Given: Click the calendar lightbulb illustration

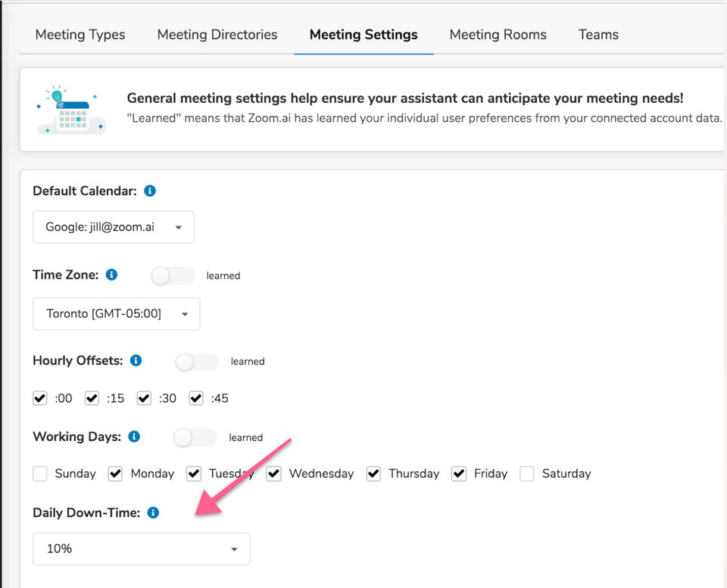Looking at the screenshot, I should 70,110.
